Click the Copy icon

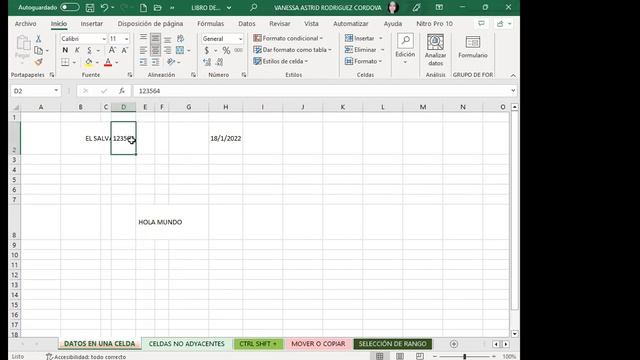pyautogui.click(x=38, y=50)
